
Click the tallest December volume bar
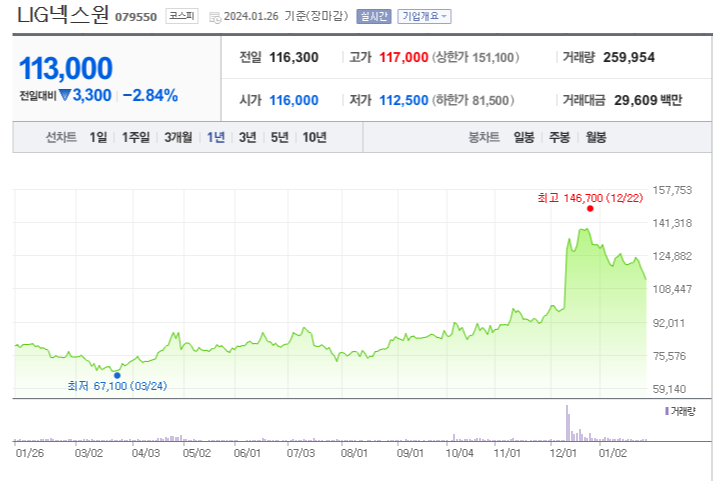[567, 423]
